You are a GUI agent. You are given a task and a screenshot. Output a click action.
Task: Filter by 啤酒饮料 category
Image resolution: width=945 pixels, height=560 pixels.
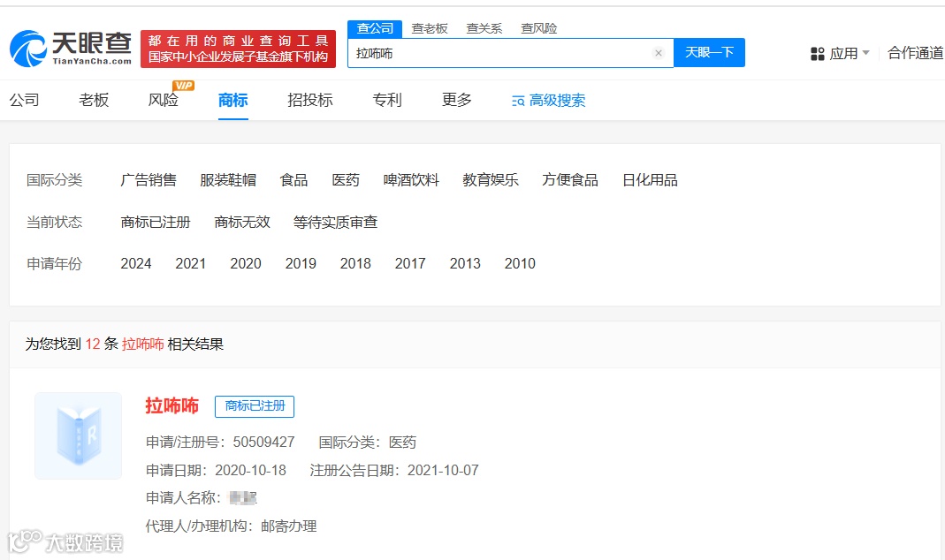tap(411, 180)
